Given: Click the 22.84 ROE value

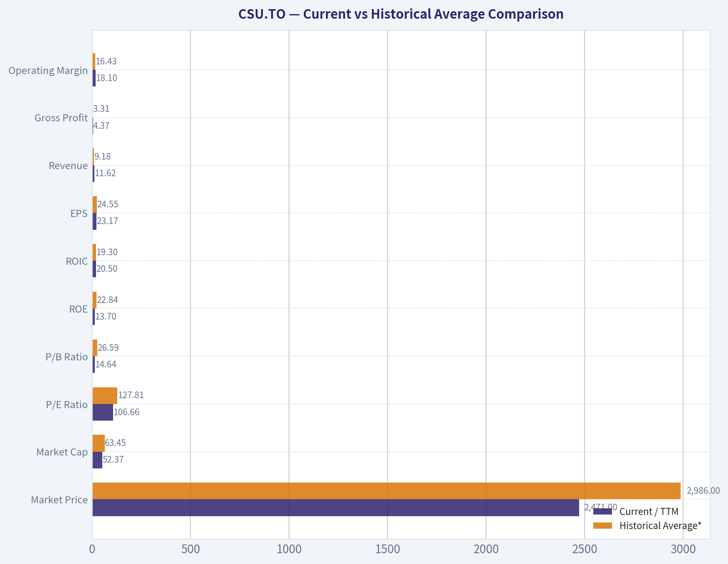Looking at the screenshot, I should click(107, 300).
